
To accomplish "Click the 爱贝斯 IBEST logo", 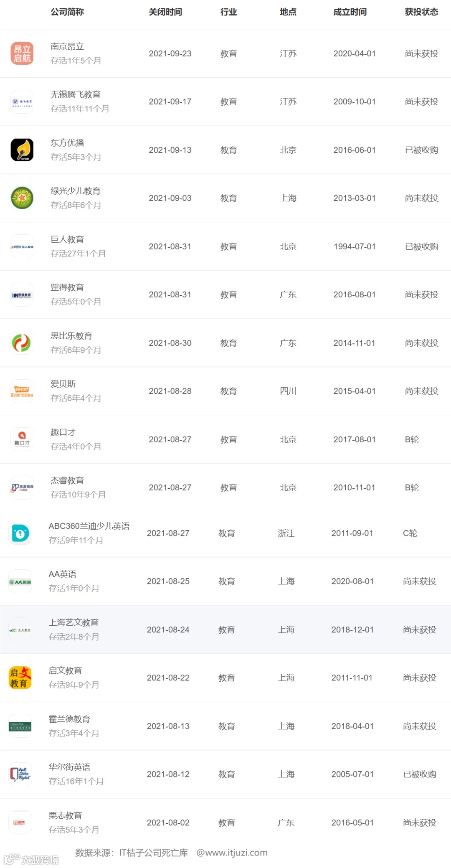I will click(x=22, y=391).
